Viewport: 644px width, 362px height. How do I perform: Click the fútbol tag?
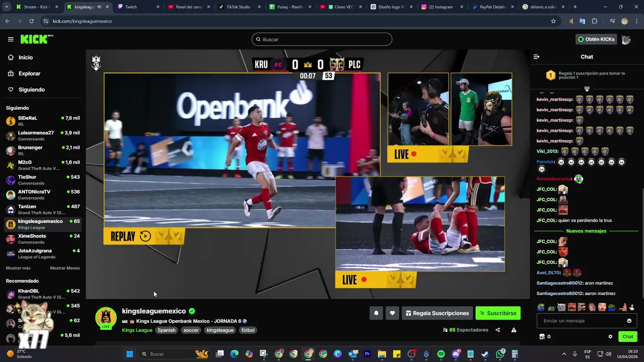tap(248, 330)
